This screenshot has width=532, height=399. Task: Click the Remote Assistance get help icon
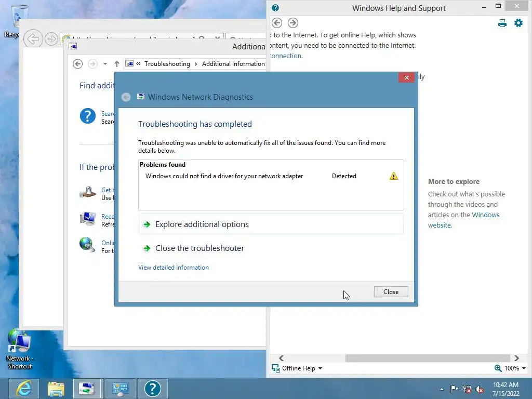click(x=88, y=192)
